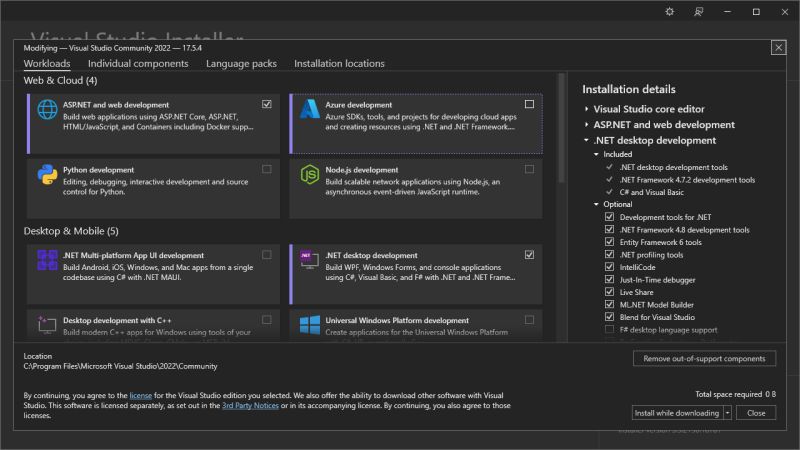
Task: Check the Node.js development workload
Action: pos(529,169)
